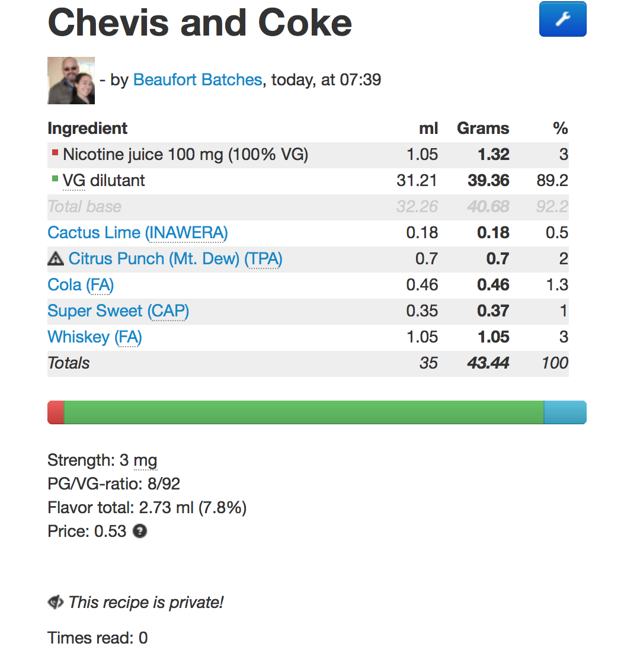
Task: Open the author profile picture
Action: coord(71,81)
